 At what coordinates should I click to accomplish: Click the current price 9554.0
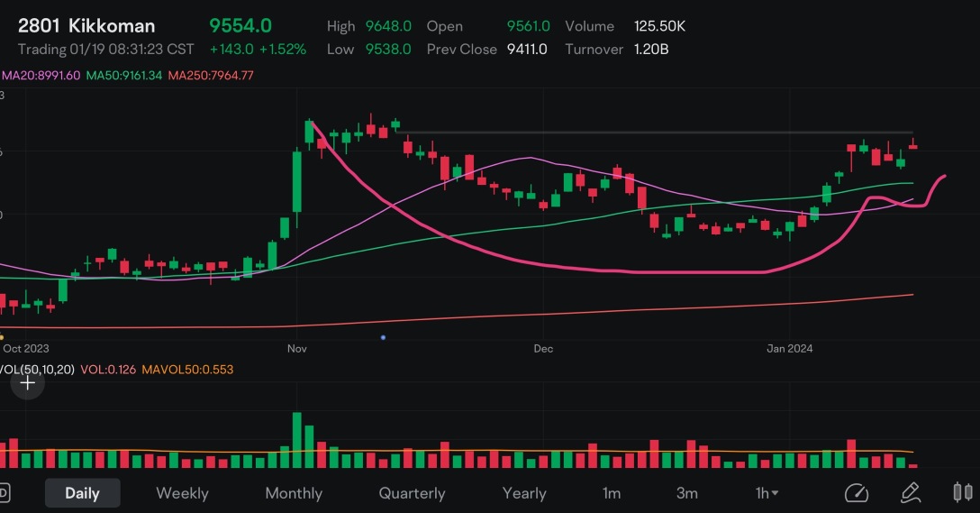[240, 25]
